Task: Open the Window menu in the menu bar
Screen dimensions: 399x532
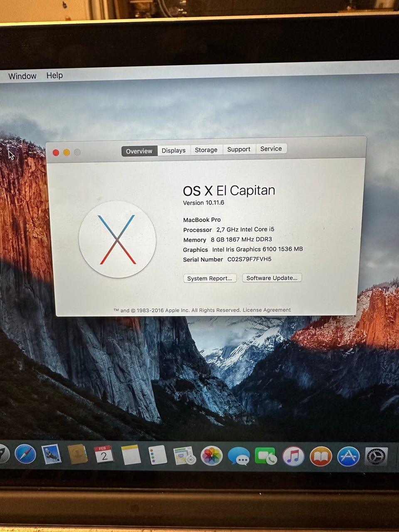Action: (x=22, y=76)
